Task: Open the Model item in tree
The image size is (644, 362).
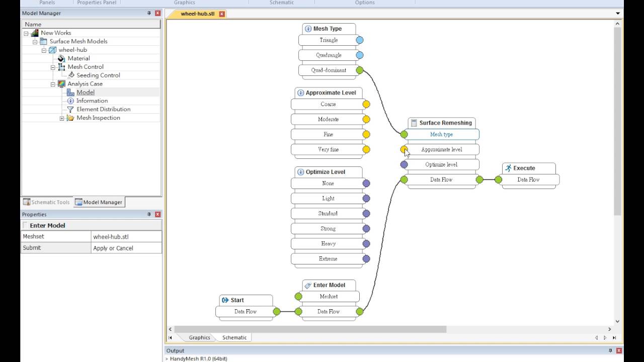Action: coord(86,92)
